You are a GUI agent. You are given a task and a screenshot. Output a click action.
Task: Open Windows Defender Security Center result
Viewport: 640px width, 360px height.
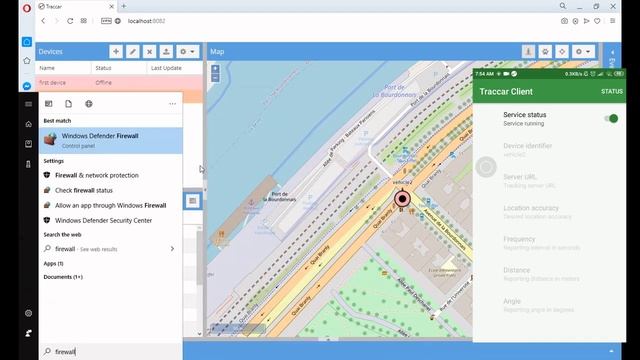[x=103, y=220]
